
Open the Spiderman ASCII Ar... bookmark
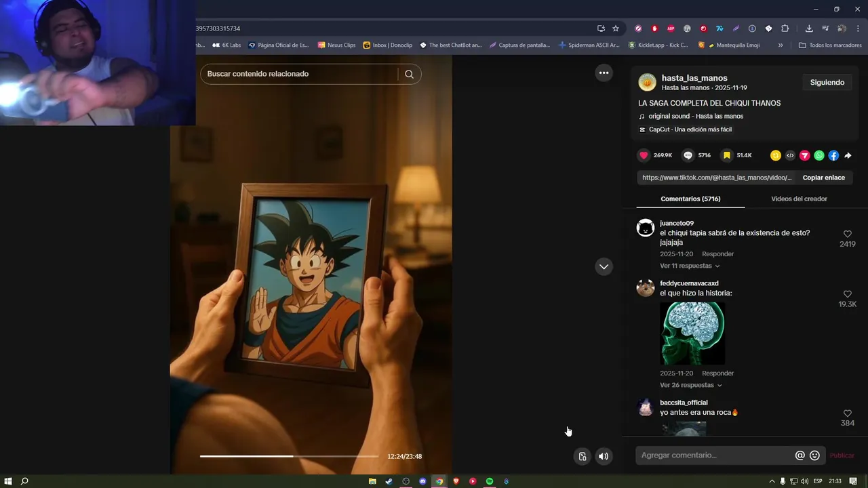589,45
